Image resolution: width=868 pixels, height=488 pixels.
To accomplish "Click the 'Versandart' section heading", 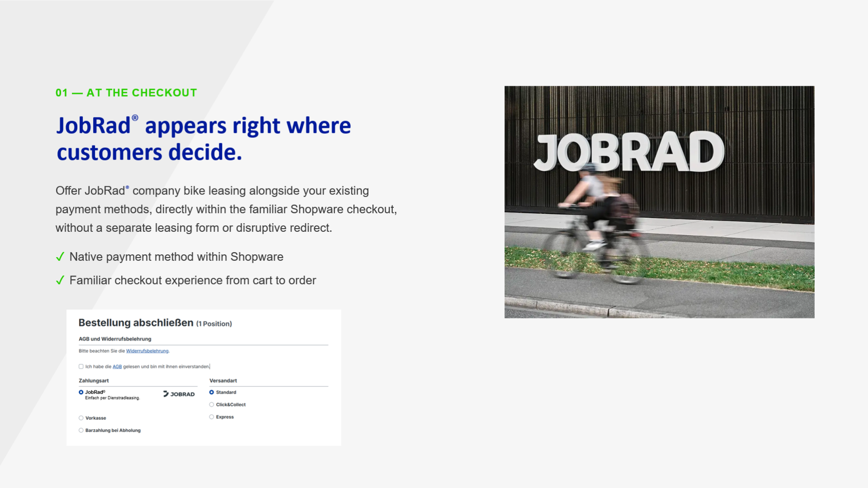I will (x=223, y=380).
